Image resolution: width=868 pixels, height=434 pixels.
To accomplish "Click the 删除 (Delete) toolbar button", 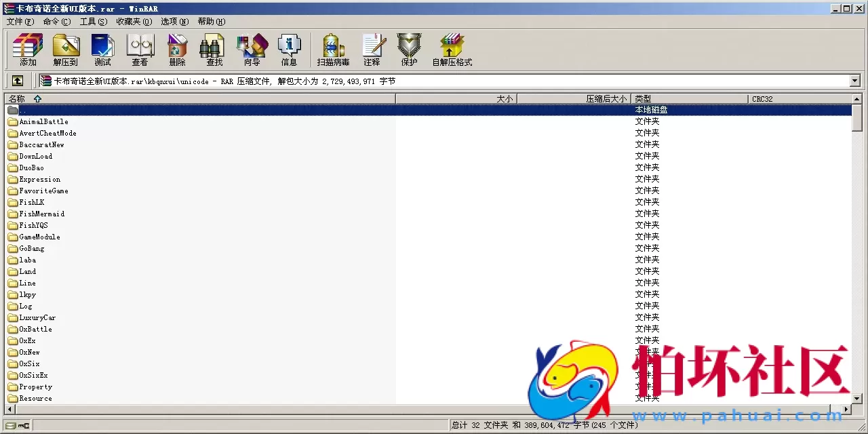I will click(x=177, y=47).
